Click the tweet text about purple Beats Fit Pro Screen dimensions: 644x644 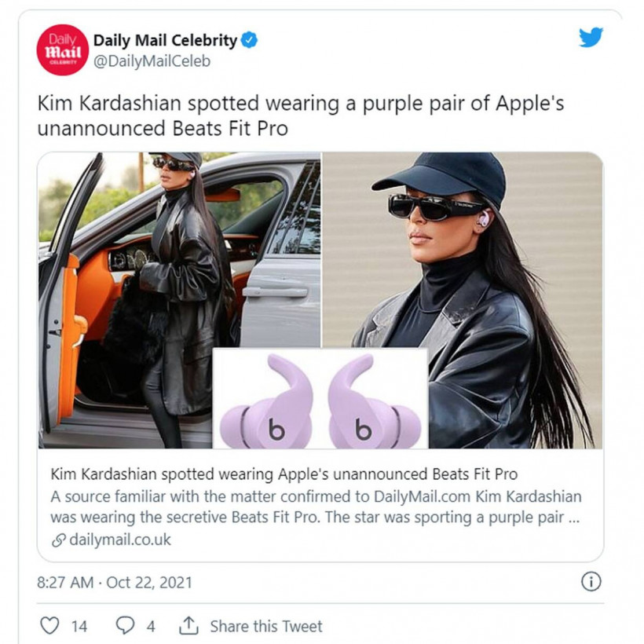click(x=301, y=115)
